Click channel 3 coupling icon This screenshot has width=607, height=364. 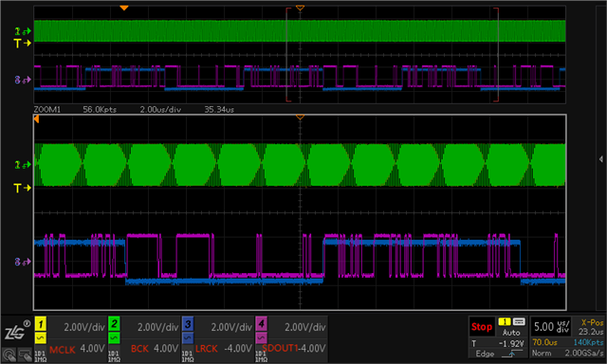coord(188,338)
